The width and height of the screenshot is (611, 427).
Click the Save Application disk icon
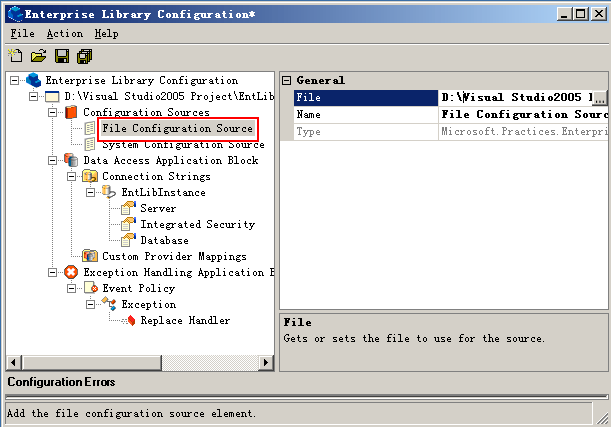61,55
